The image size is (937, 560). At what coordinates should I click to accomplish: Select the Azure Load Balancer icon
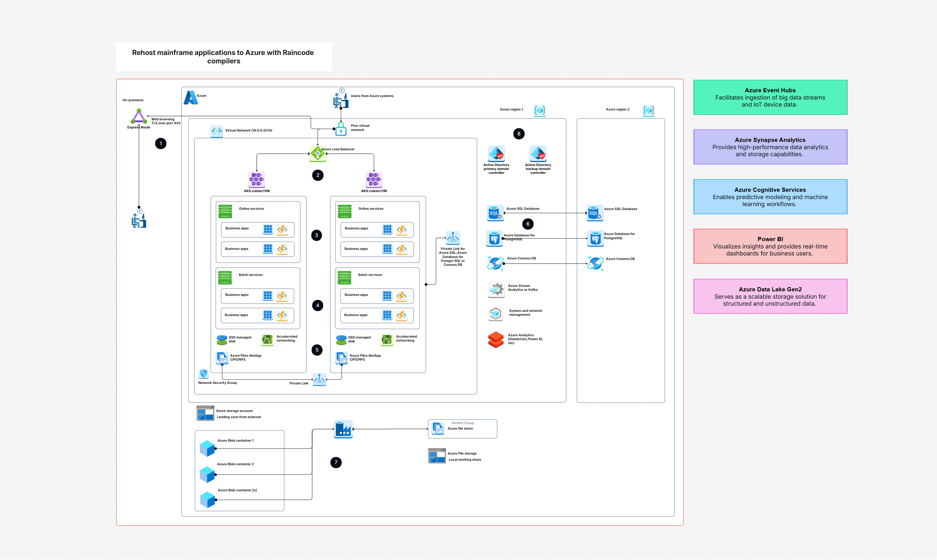[318, 153]
